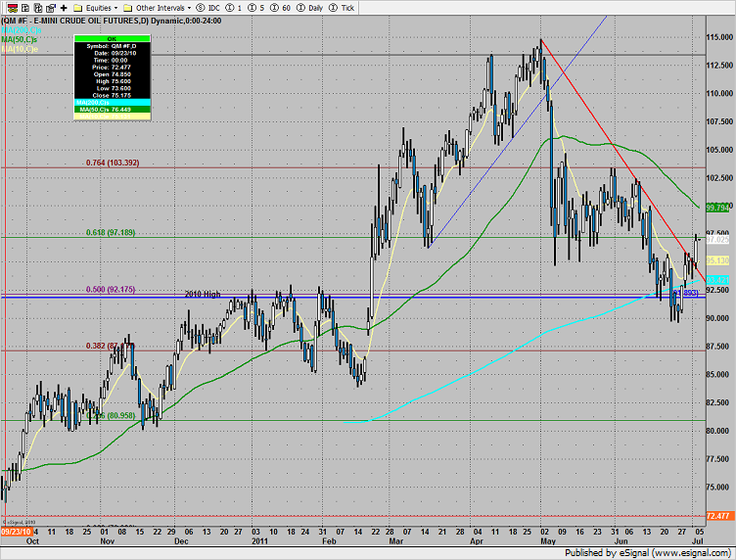Click the 0.618 (97.189) Fibonacci label

tap(111, 232)
